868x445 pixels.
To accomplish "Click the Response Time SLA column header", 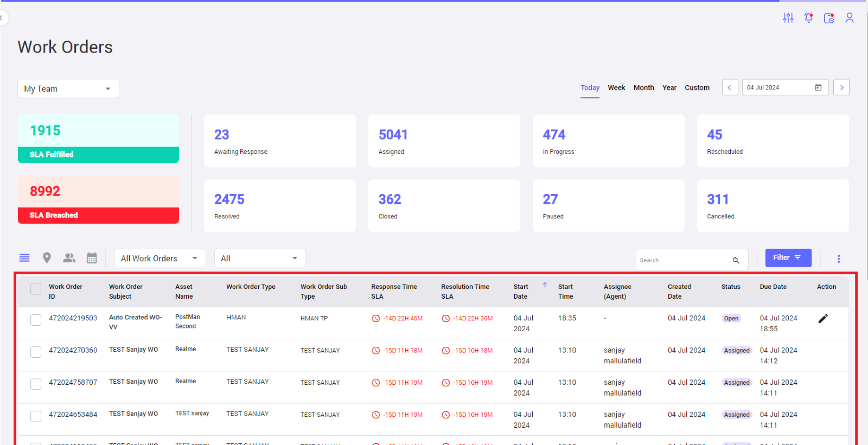I will (394, 292).
